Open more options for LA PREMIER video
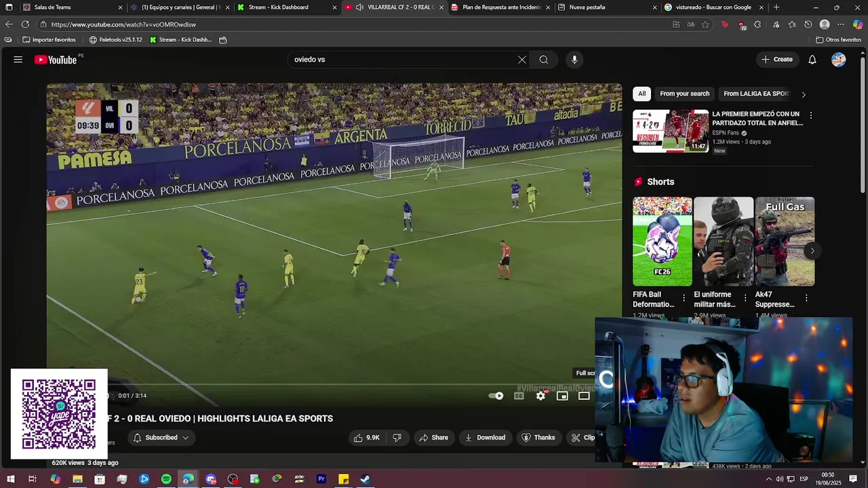This screenshot has width=868, height=488. (x=810, y=115)
